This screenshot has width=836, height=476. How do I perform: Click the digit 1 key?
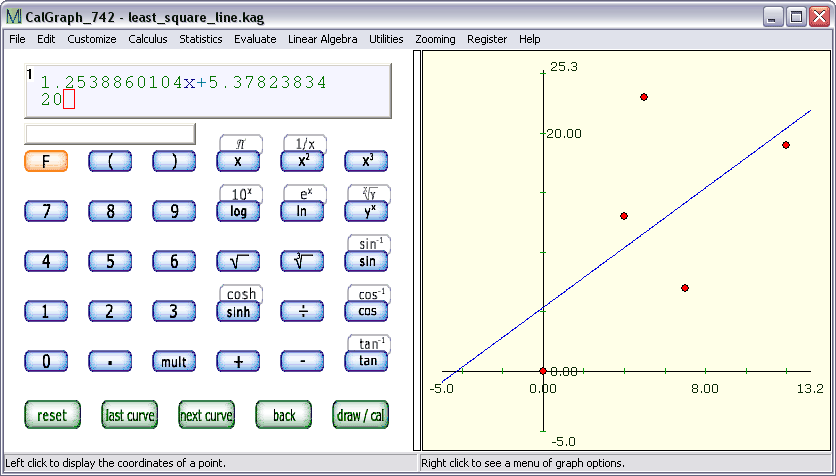coord(46,311)
